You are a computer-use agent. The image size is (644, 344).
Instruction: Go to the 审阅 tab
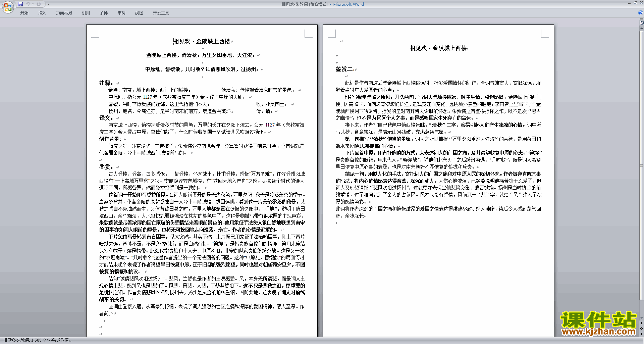click(121, 13)
